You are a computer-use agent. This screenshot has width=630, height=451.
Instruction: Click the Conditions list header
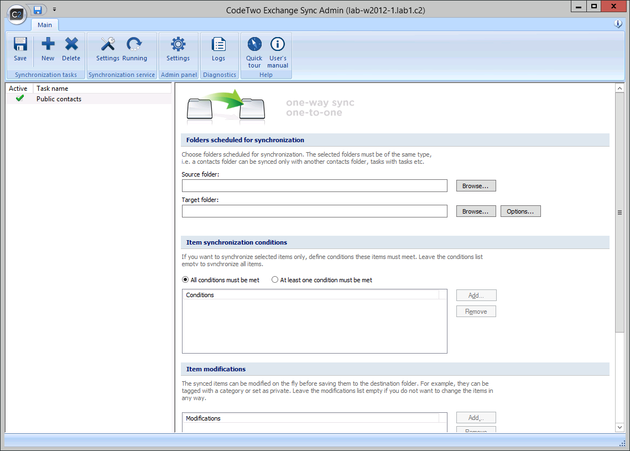311,295
